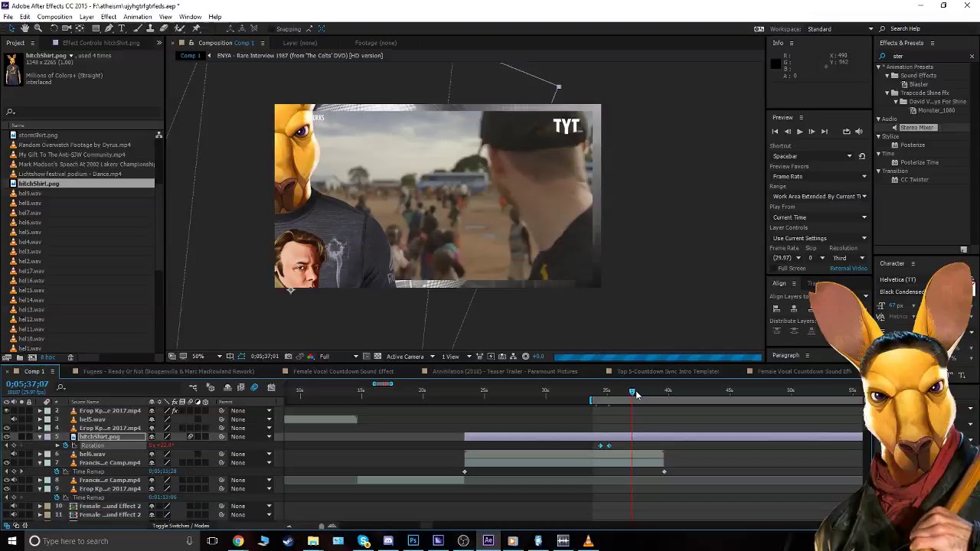Open the Composition menu
Screen dimensions: 980x551
pyautogui.click(x=54, y=17)
